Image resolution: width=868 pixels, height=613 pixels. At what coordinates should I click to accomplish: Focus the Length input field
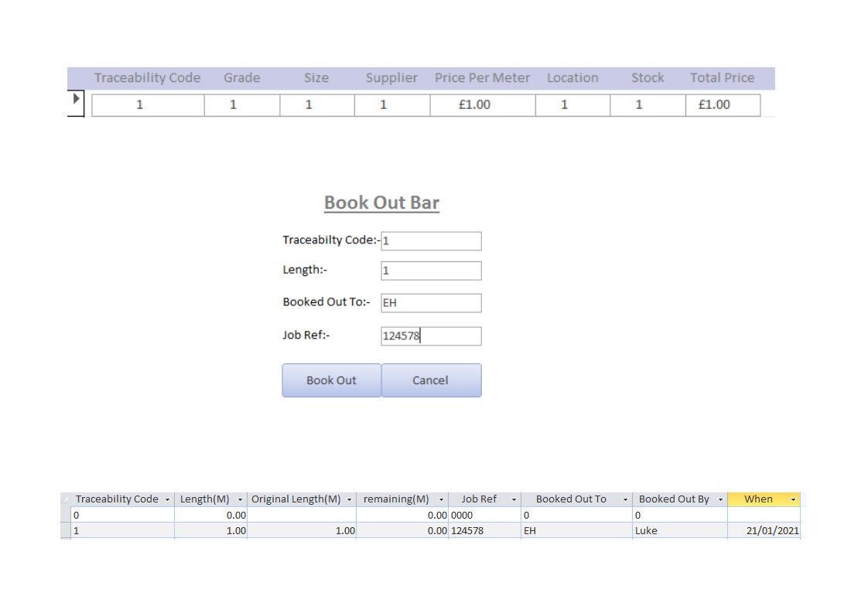click(x=431, y=271)
